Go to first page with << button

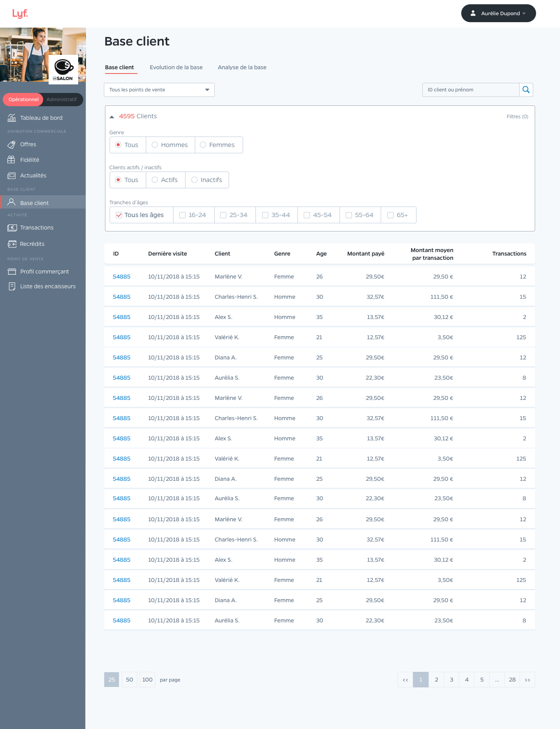[x=405, y=680]
